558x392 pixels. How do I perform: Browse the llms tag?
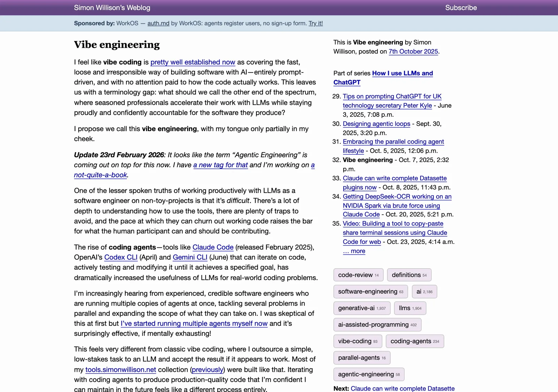coord(410,308)
